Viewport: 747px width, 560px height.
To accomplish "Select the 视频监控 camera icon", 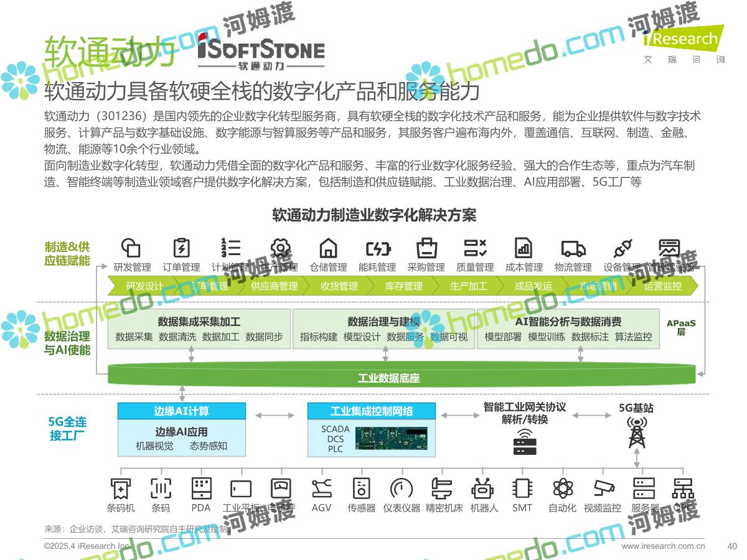I will (603, 488).
